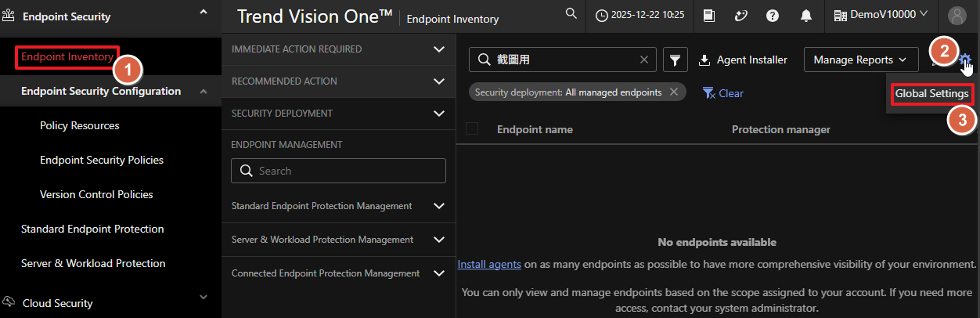Image resolution: width=980 pixels, height=318 pixels.
Task: Focus the Endpoint Management search box
Action: click(338, 171)
